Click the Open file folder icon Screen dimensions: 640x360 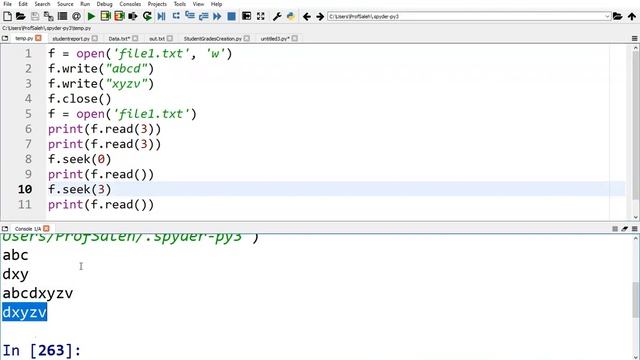click(20, 16)
